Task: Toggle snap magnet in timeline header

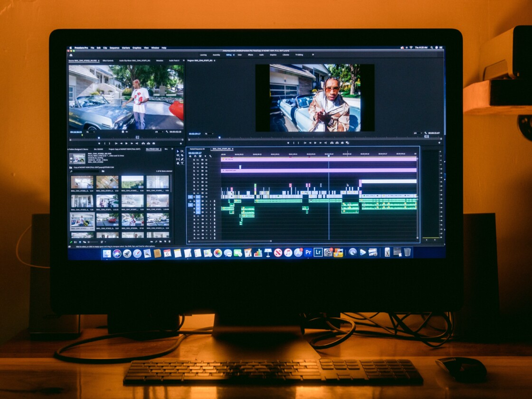Action: coord(194,156)
